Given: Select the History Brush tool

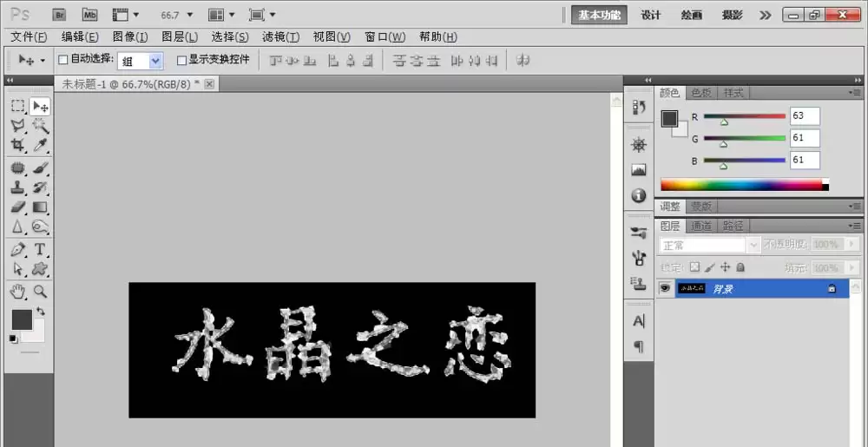Looking at the screenshot, I should pos(40,187).
